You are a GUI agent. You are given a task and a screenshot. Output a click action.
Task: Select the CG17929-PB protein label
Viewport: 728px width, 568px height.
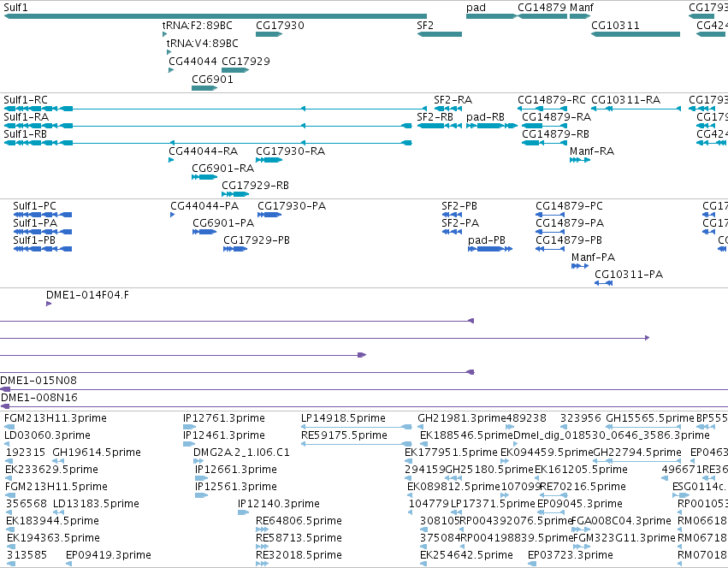257,240
